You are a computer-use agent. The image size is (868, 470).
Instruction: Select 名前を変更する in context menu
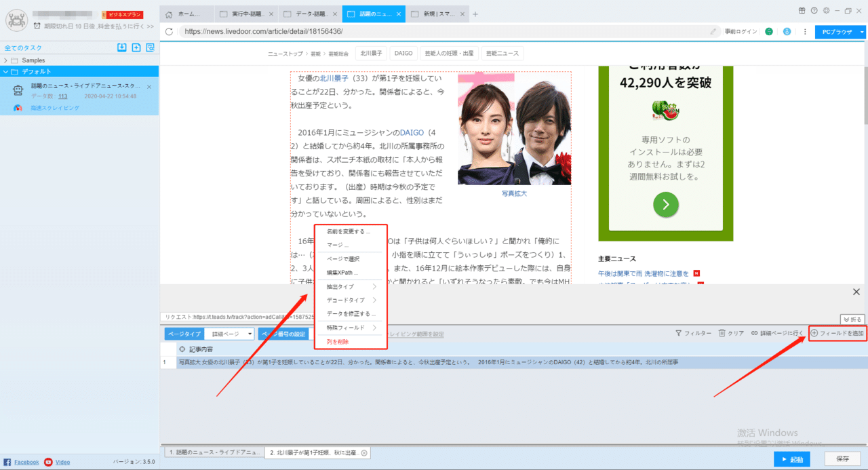[349, 231]
